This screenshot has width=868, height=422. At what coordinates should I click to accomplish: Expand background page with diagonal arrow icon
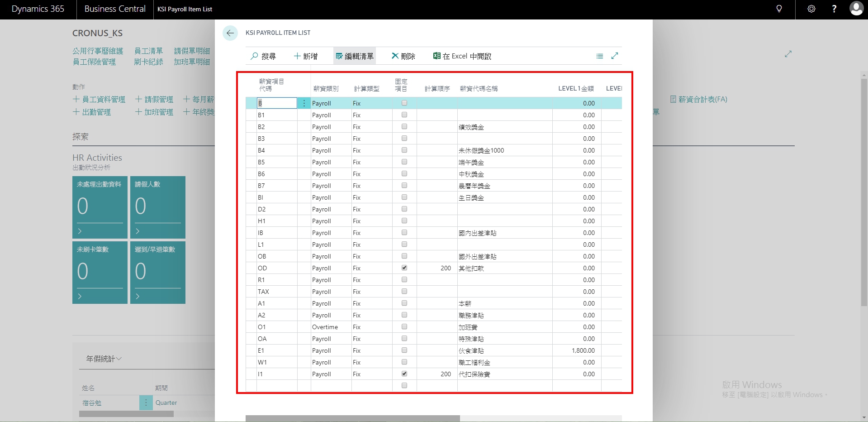788,54
